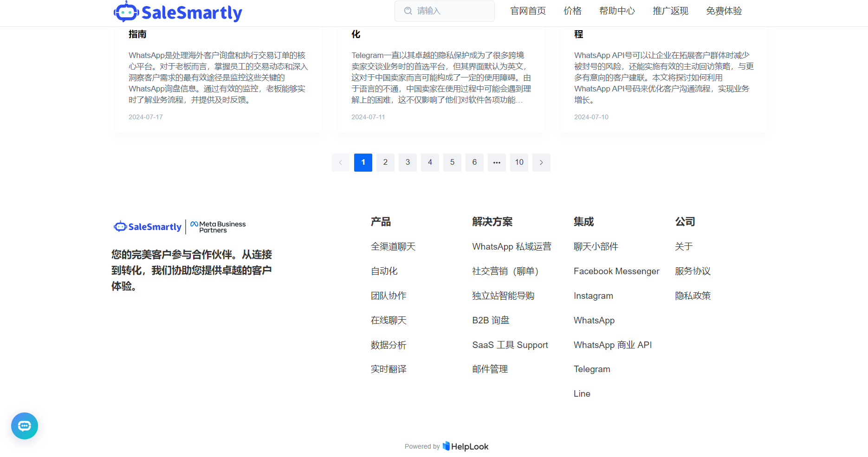
Task: Open 实时翻译 footer link
Action: (x=389, y=369)
